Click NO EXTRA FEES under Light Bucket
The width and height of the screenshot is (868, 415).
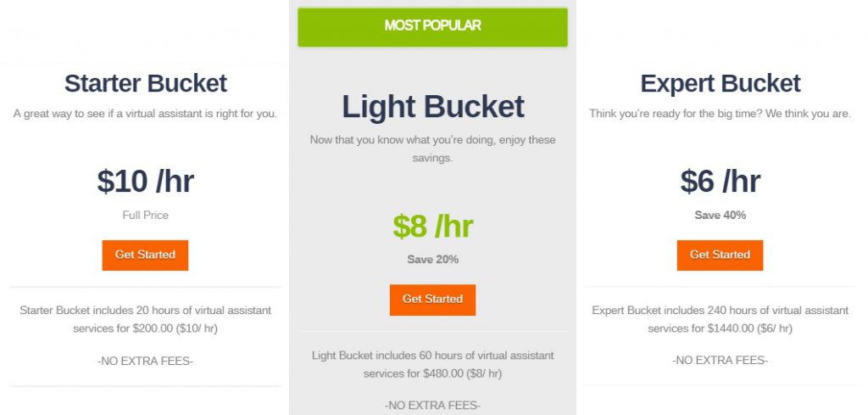(x=433, y=406)
